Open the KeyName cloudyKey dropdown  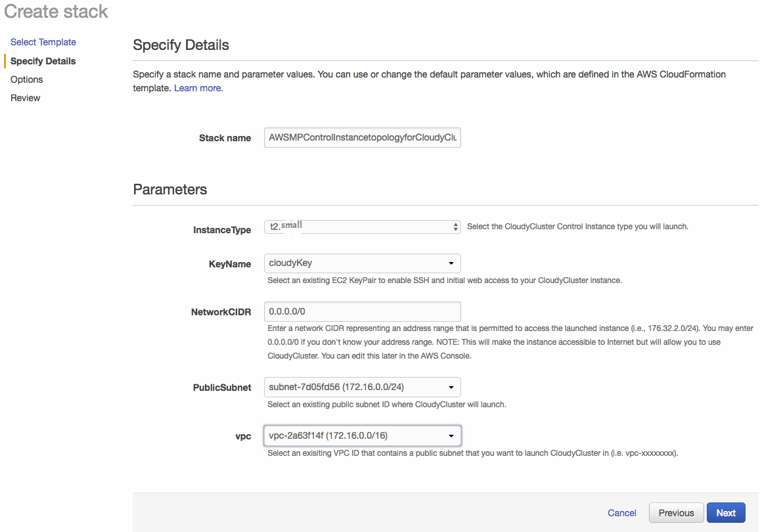click(x=362, y=263)
